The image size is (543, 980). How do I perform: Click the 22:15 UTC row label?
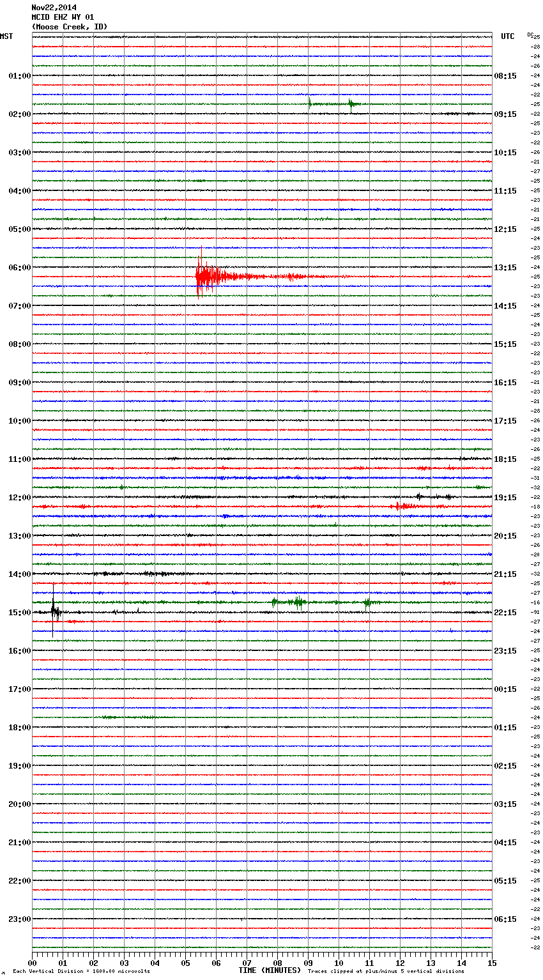505,613
